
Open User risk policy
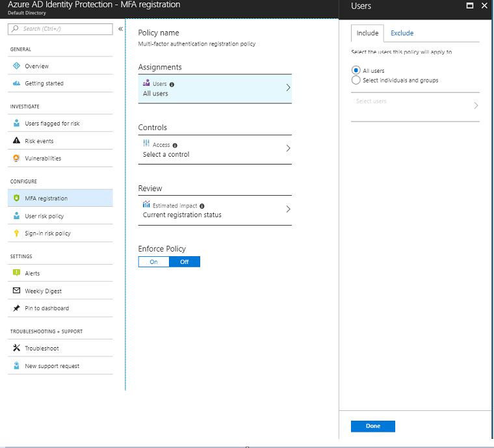coord(60,216)
